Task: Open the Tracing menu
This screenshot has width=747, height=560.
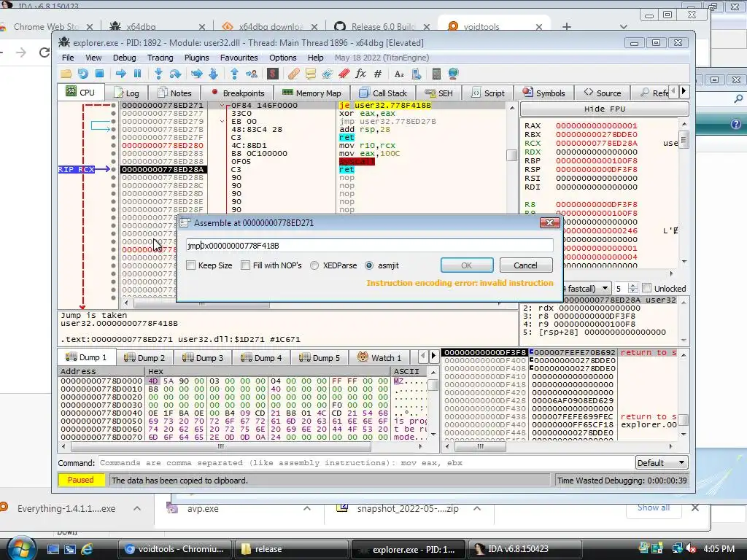Action: 160,58
